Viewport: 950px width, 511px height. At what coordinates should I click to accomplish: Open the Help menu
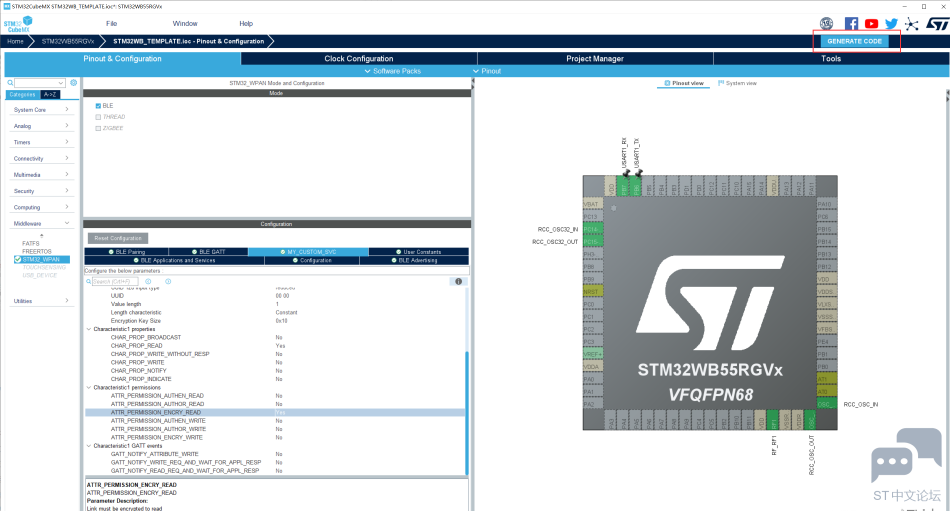[x=246, y=24]
